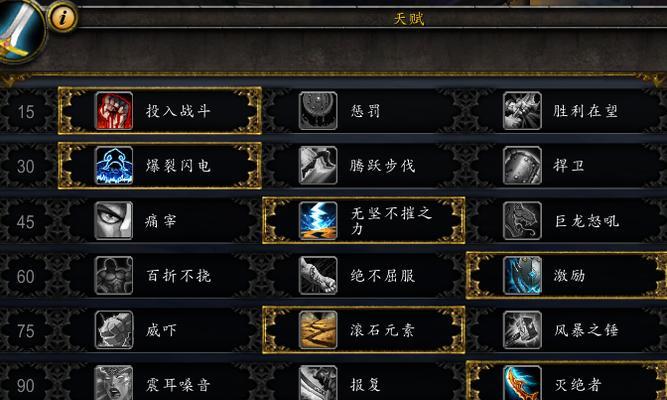
Task: Click the 爆裂闪电 lightning icon
Action: (114, 166)
